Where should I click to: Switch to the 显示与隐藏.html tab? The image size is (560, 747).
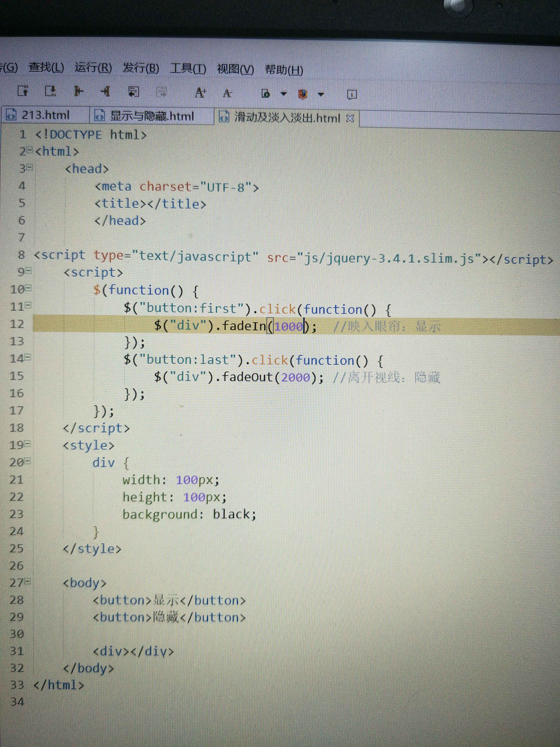point(152,116)
